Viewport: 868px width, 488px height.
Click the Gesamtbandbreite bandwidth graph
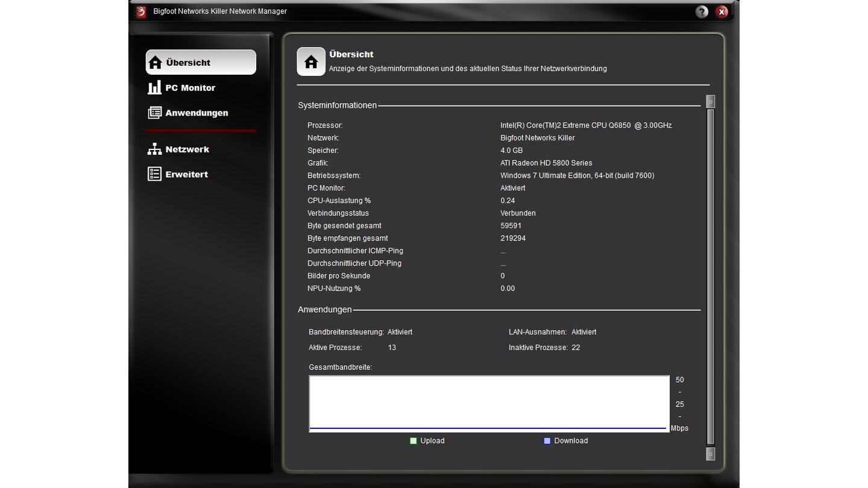click(489, 404)
